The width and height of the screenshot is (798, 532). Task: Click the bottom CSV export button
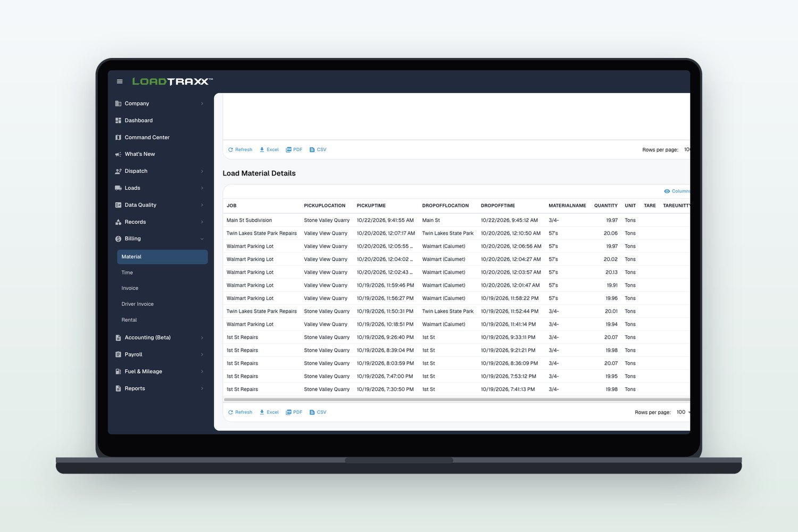318,412
